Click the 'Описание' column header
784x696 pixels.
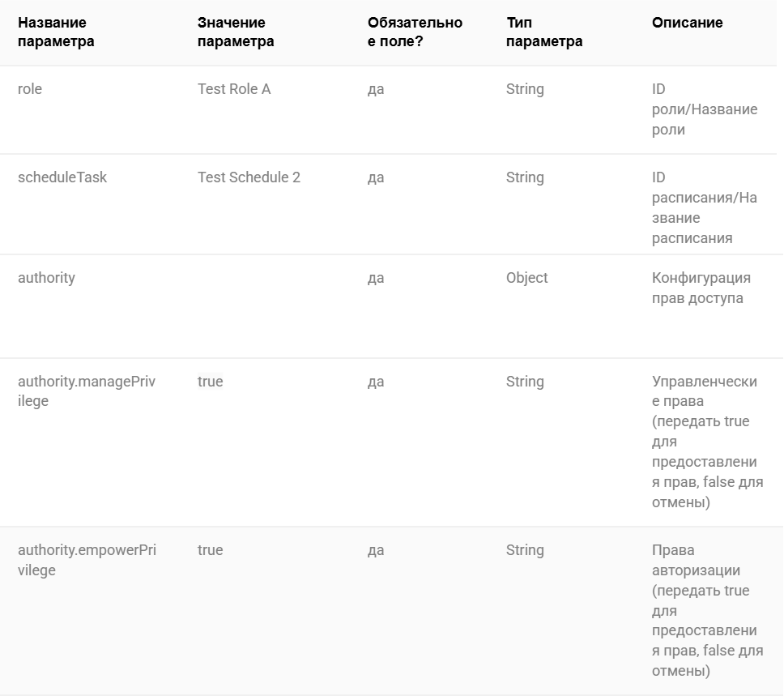point(687,23)
